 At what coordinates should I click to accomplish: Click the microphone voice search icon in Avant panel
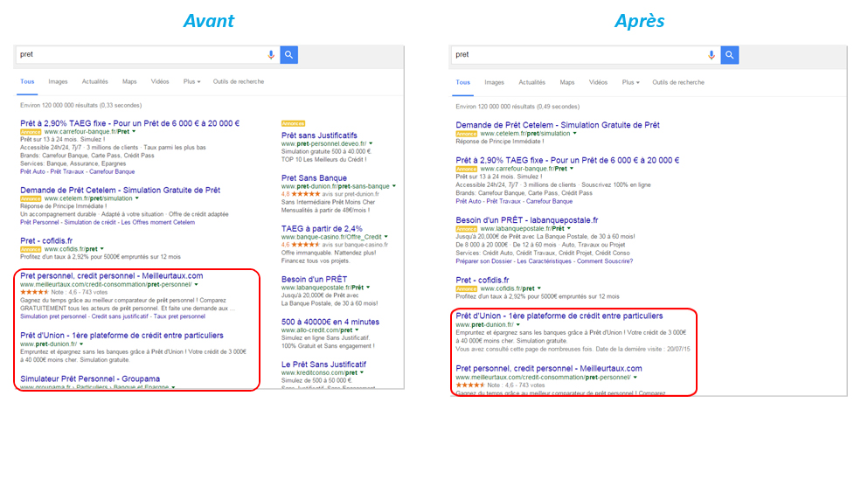click(x=271, y=55)
